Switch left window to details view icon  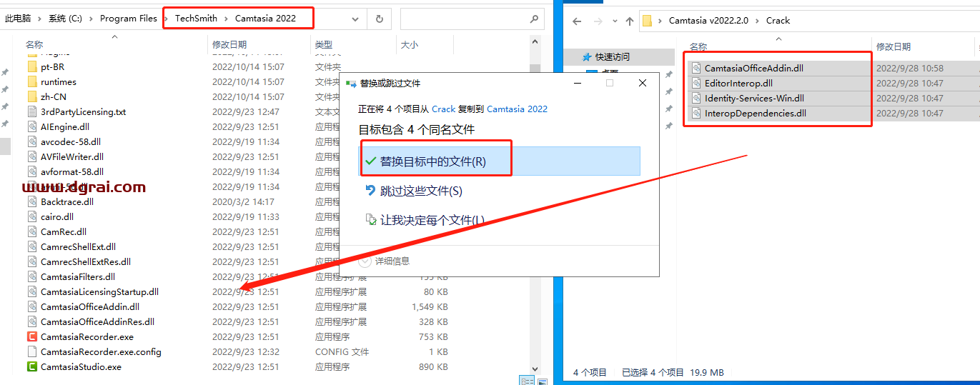pyautogui.click(x=527, y=381)
